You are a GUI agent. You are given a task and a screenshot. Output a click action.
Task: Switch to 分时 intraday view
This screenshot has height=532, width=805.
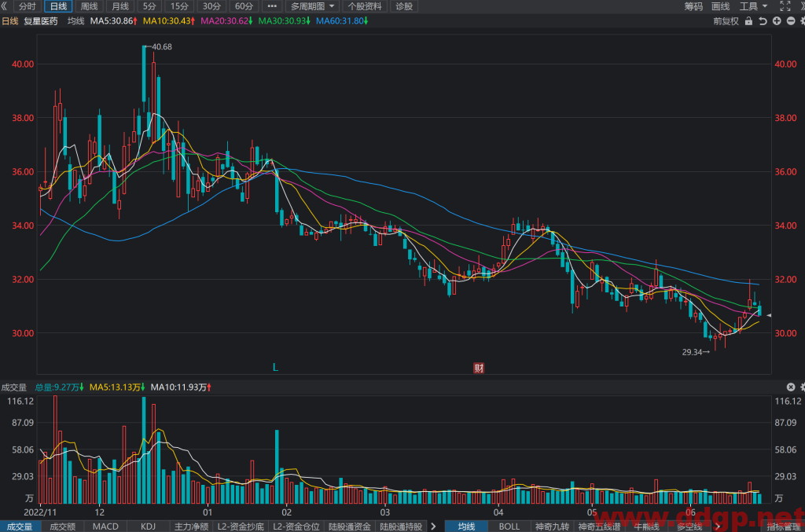point(28,6)
